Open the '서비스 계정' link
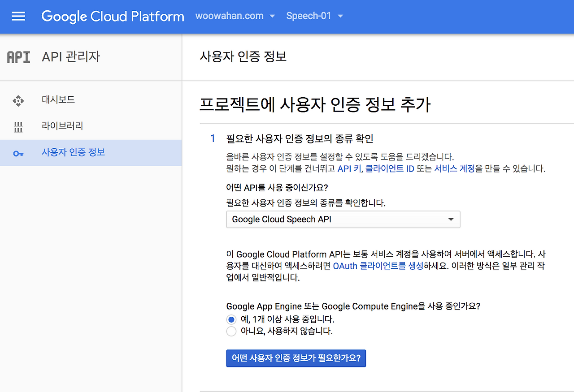The width and height of the screenshot is (574, 392). point(454,169)
